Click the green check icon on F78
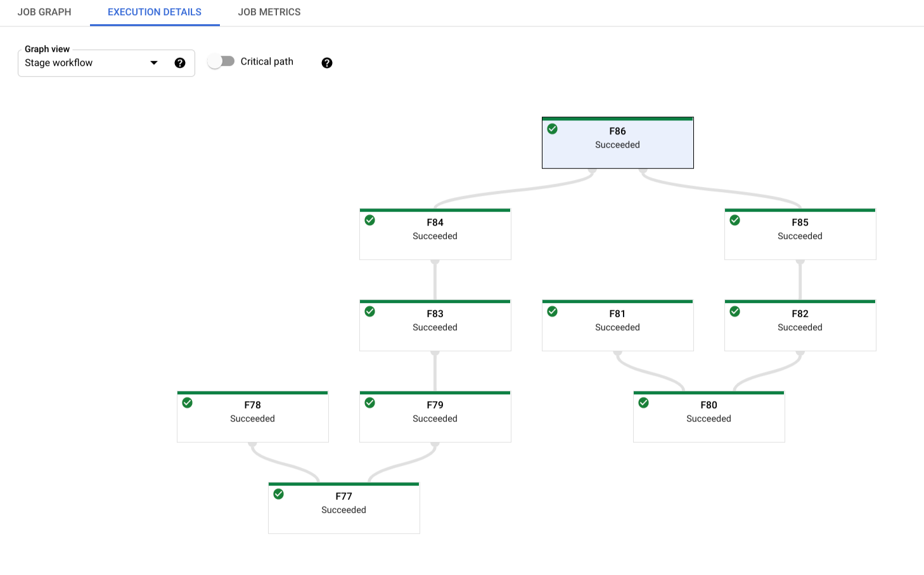The height and width of the screenshot is (575, 924). [187, 403]
